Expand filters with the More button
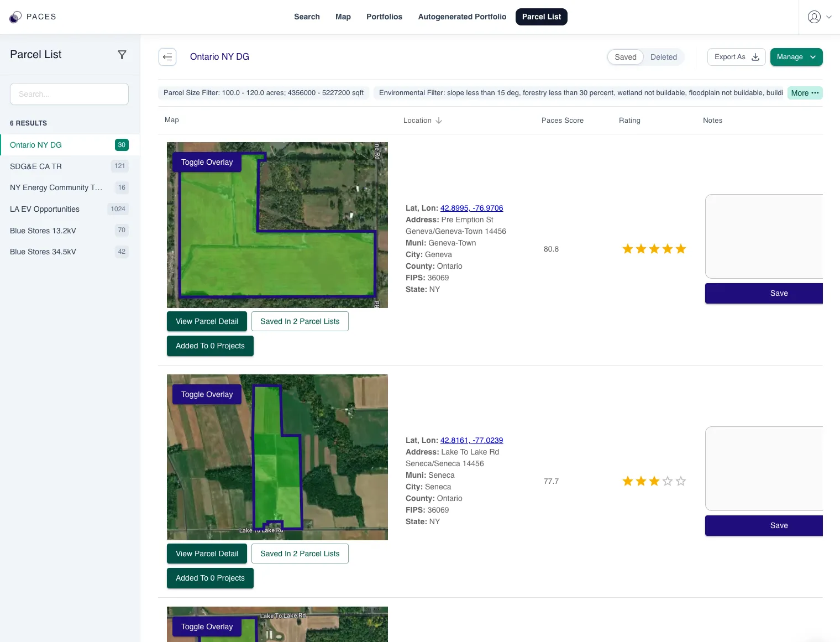Screen dimensions: 840x642 (805, 93)
